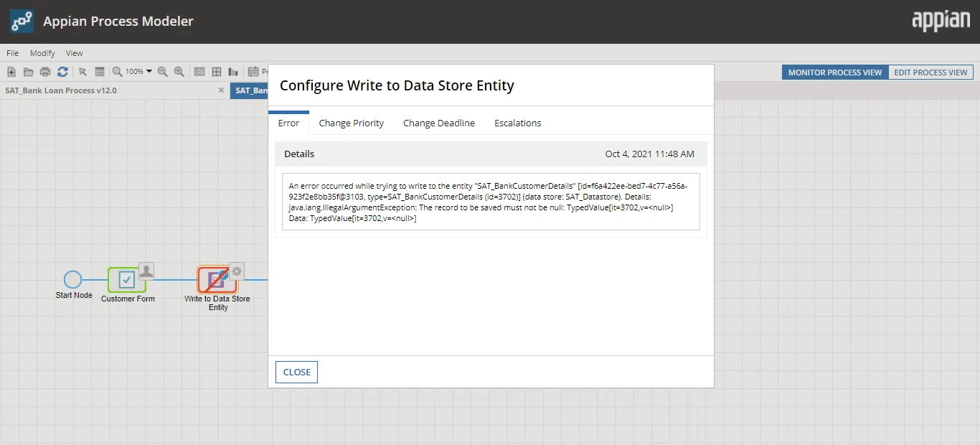Open the Modify menu
The image size is (980, 445).
(42, 53)
